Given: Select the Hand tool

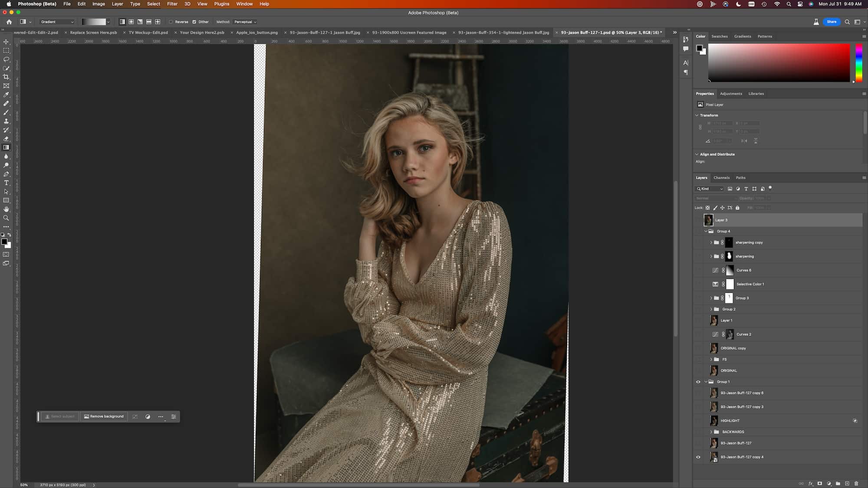Looking at the screenshot, I should tap(6, 209).
